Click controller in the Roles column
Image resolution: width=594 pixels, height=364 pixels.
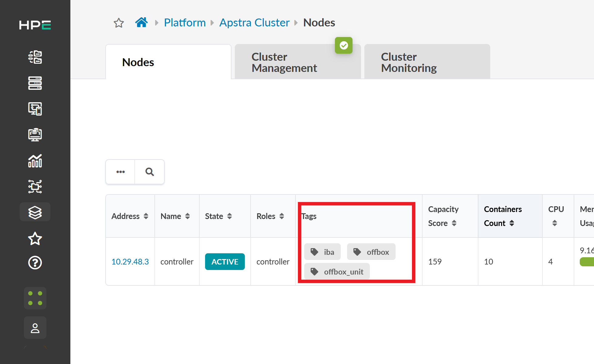[273, 262]
